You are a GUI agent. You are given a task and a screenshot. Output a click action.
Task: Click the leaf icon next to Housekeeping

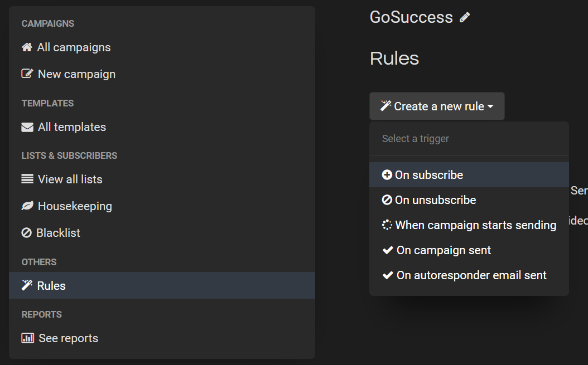pyautogui.click(x=27, y=206)
